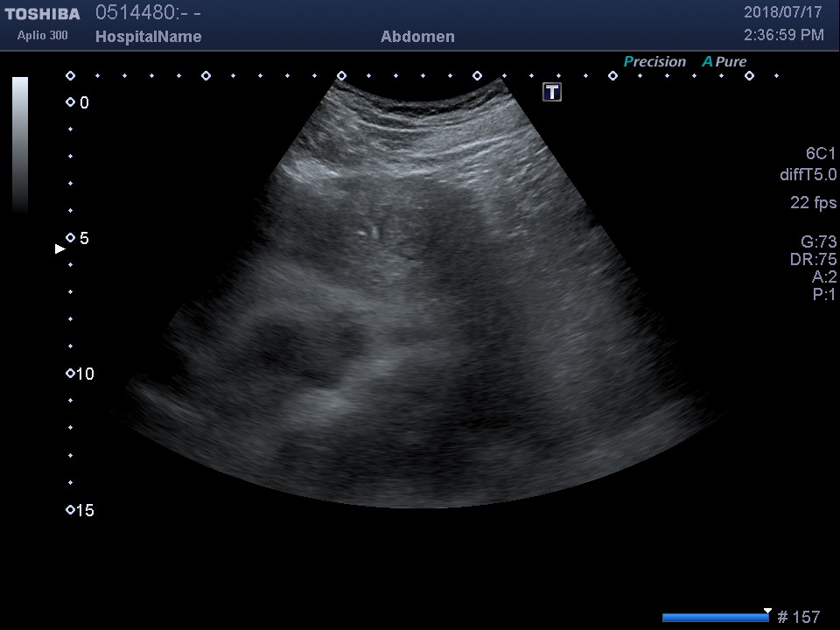
Task: Click the A:2 setting value
Action: (824, 276)
